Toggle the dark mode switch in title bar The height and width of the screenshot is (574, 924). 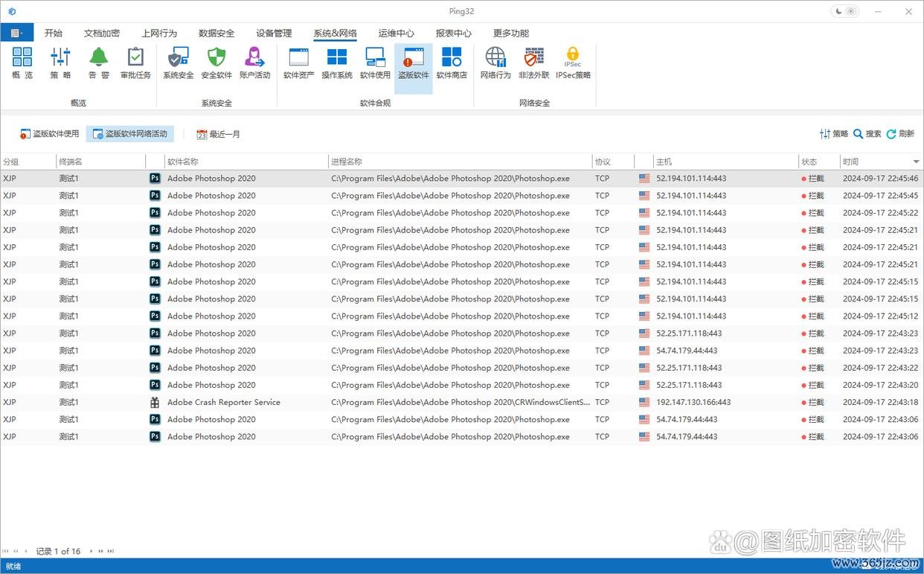coord(845,11)
